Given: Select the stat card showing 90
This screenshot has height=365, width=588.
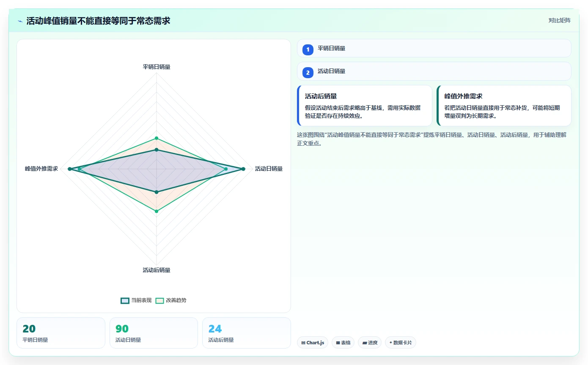Looking at the screenshot, I should [154, 333].
